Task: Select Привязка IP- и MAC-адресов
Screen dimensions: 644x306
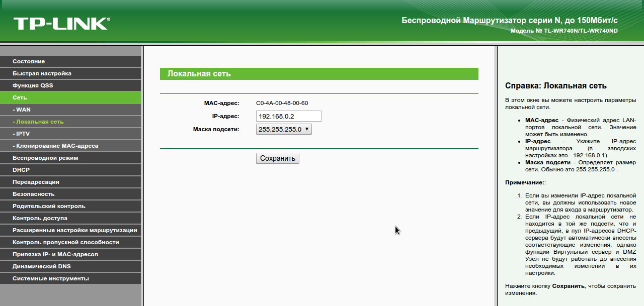Action: [70, 254]
